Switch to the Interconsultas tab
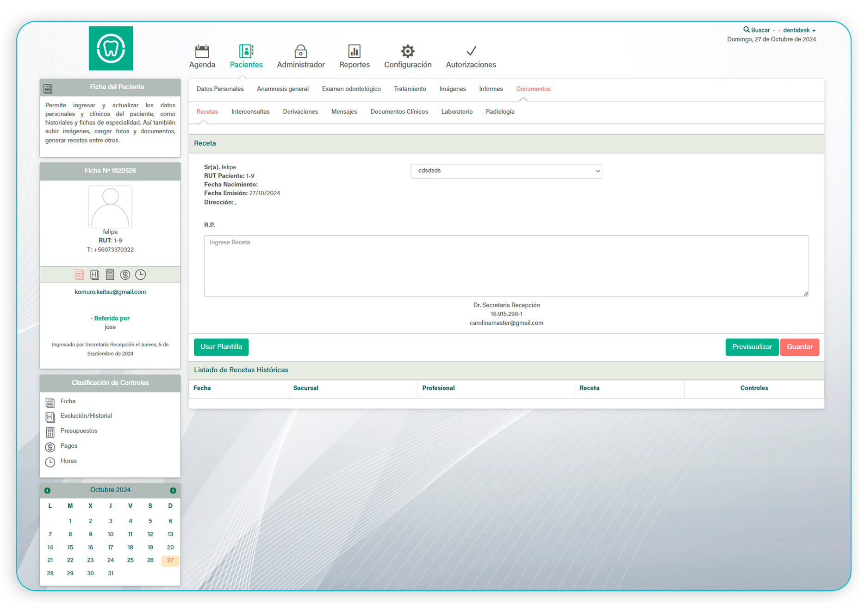This screenshot has width=865, height=616. (x=250, y=112)
